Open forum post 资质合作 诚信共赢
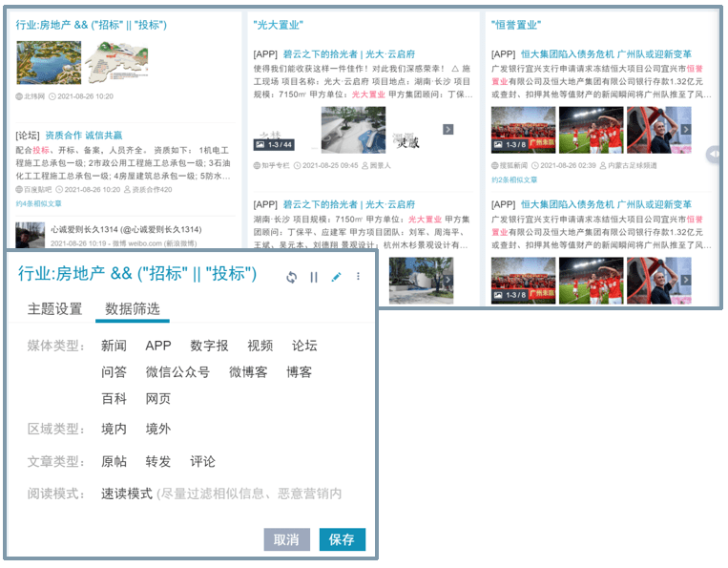The height and width of the screenshot is (568, 728). [84, 136]
